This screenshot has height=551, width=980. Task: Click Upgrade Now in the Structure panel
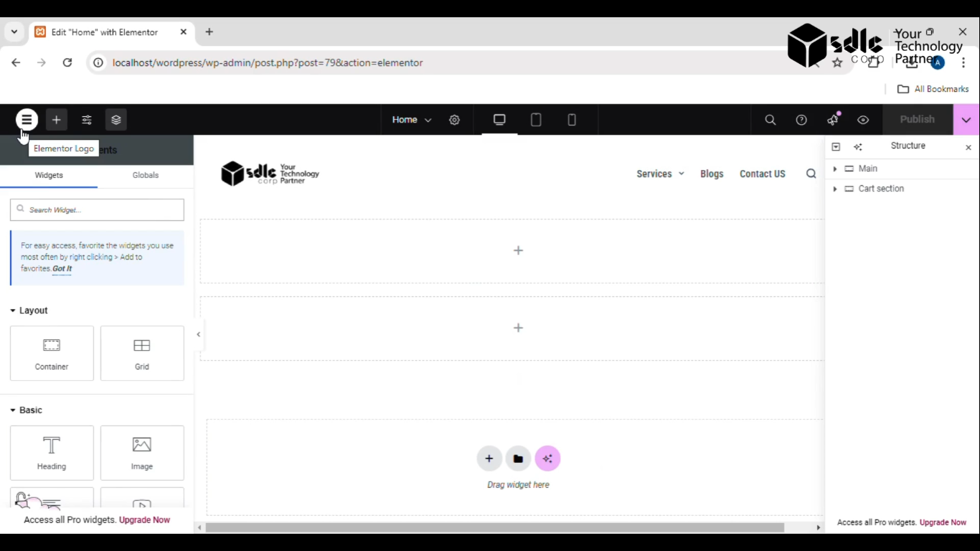point(943,522)
